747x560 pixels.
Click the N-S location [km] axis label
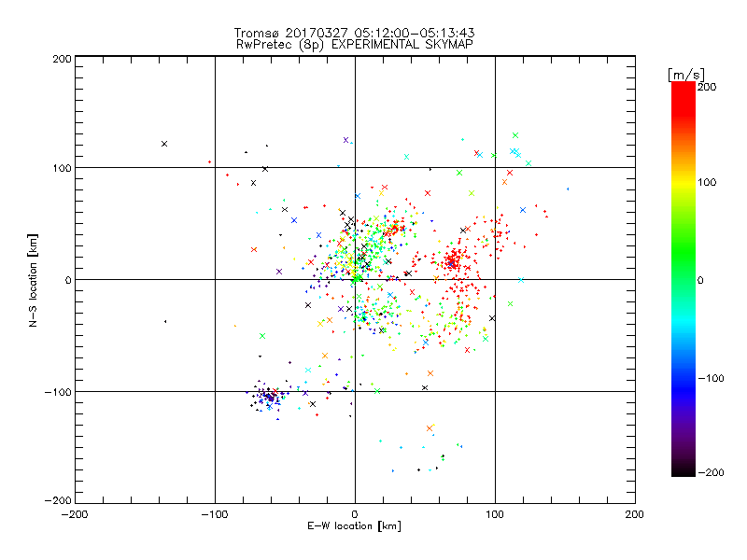click(x=33, y=280)
